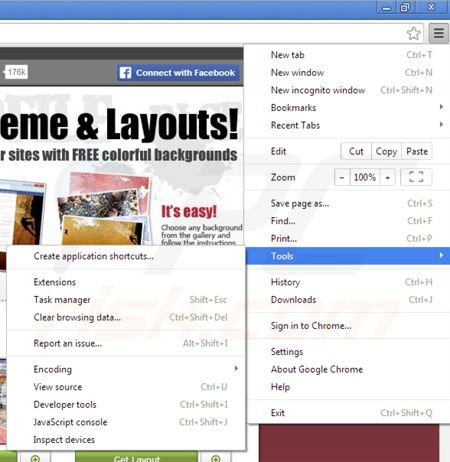Click the Cut button
This screenshot has width=450, height=462.
pos(356,151)
